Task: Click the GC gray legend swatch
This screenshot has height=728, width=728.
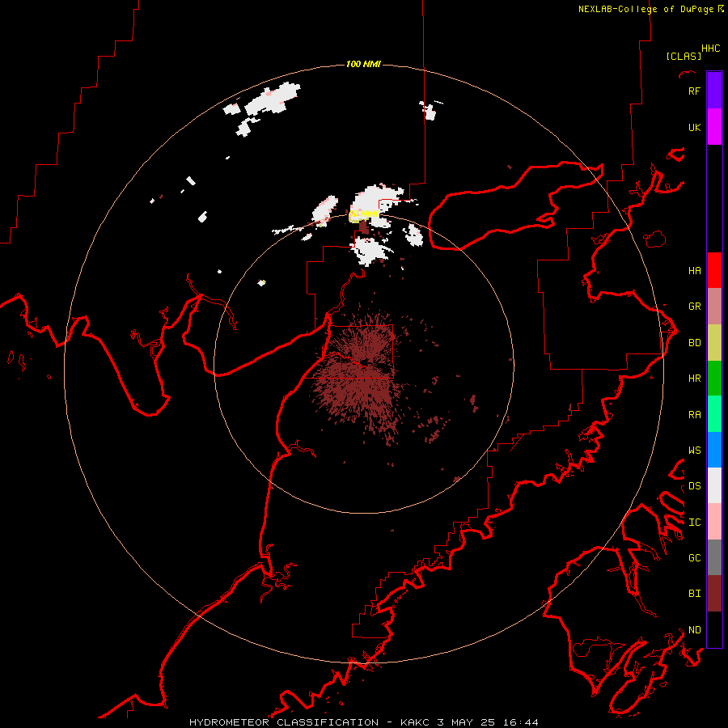Action: pyautogui.click(x=714, y=557)
